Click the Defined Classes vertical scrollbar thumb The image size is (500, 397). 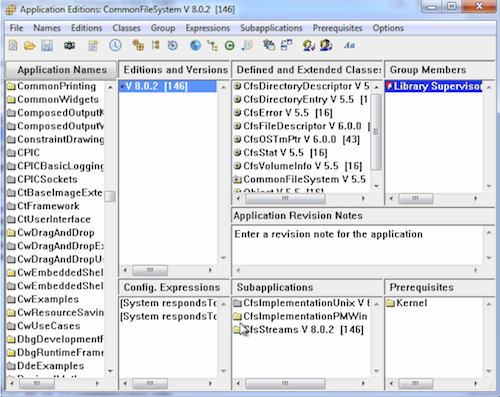pyautogui.click(x=376, y=132)
